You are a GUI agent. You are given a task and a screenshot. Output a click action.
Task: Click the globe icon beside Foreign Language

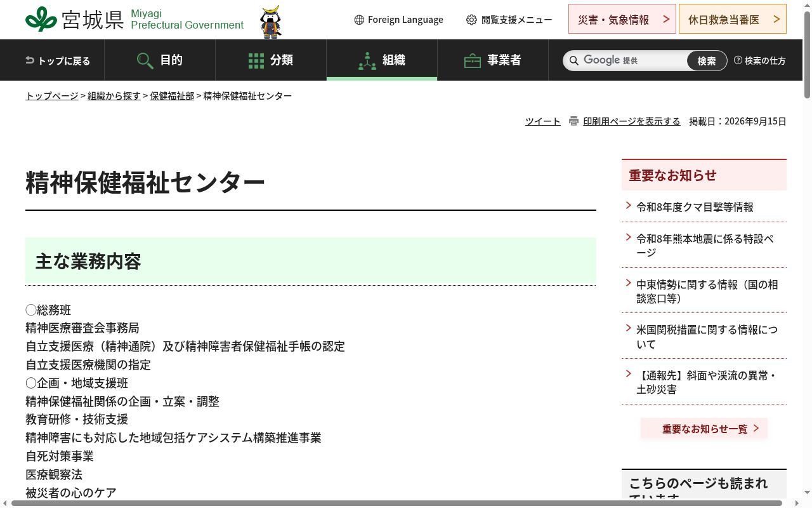click(x=359, y=20)
